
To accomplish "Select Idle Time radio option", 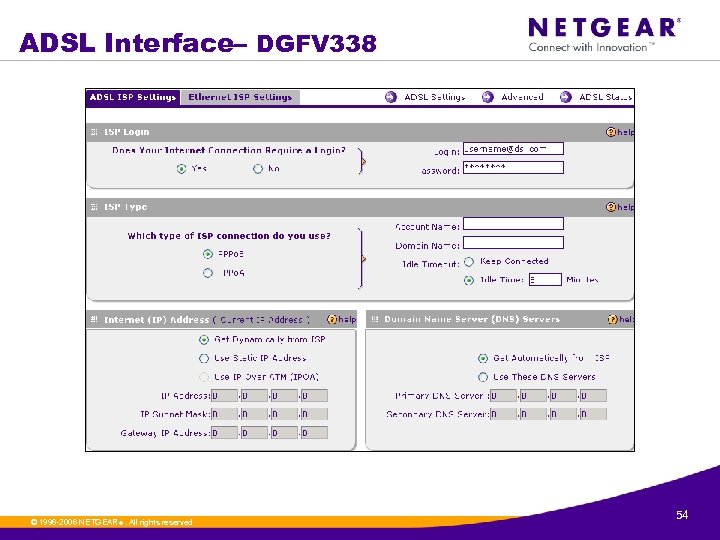I will [469, 280].
